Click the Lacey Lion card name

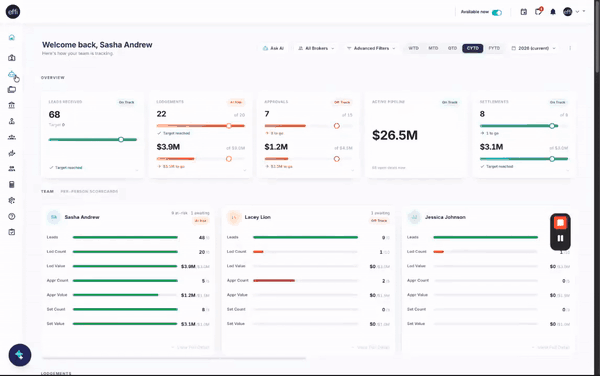point(258,217)
